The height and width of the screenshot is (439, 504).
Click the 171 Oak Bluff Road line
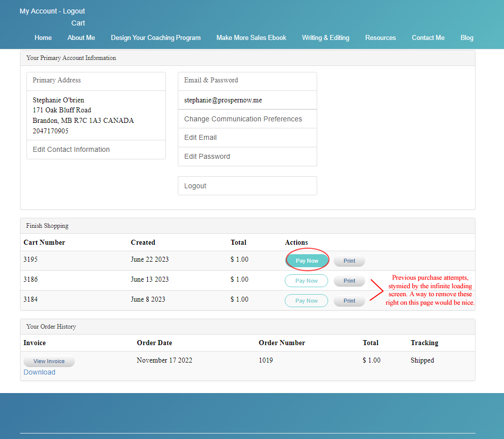[x=62, y=110]
